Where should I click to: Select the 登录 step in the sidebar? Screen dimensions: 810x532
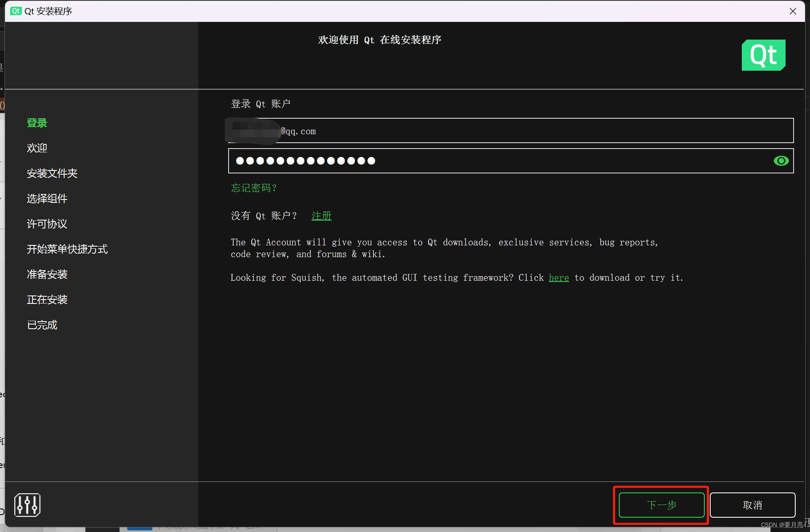click(37, 123)
